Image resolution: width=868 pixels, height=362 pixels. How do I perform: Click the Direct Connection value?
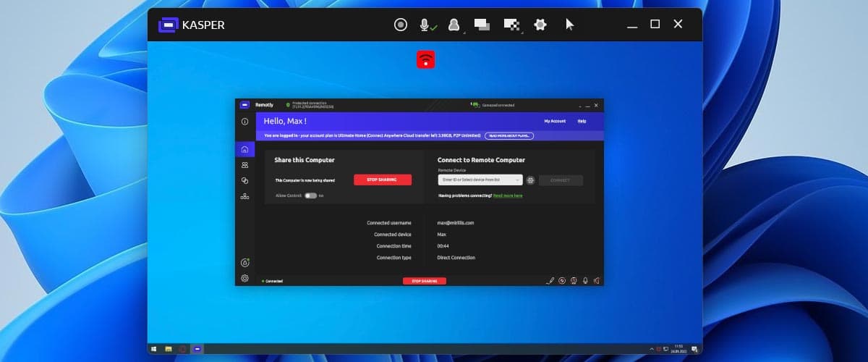point(456,258)
